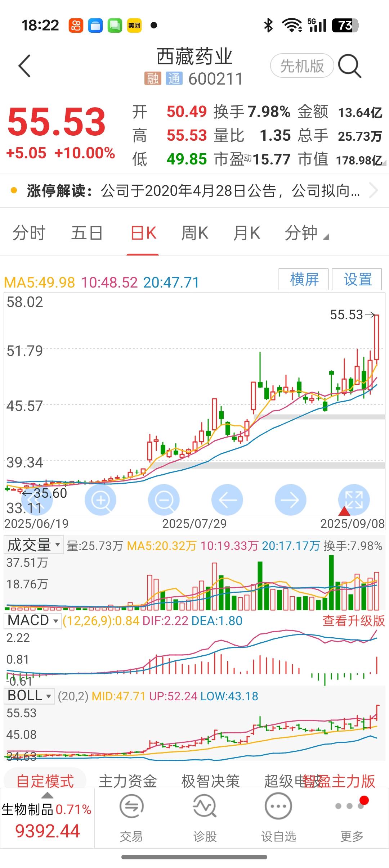
Task: Move chart cursor right arrow
Action: [x=291, y=500]
